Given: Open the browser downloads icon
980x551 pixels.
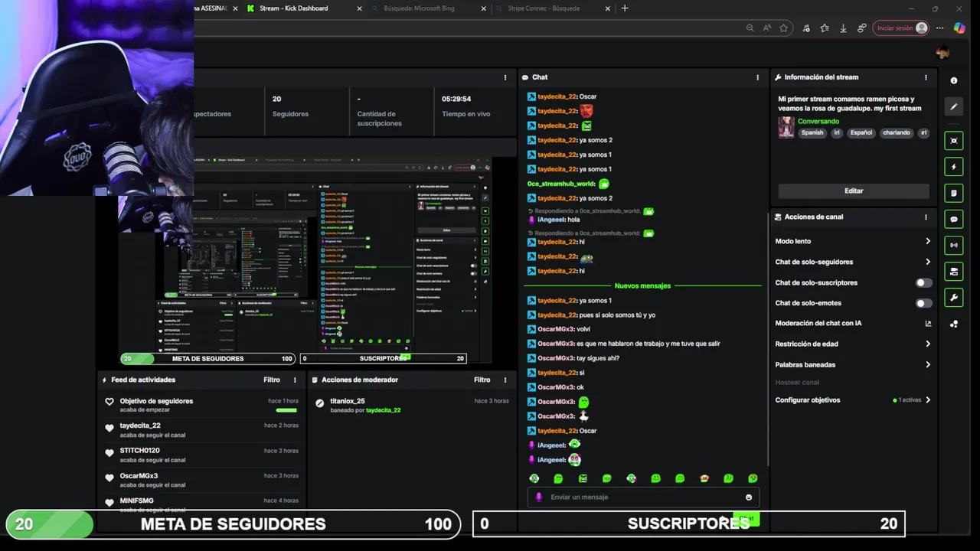Looking at the screenshot, I should (843, 28).
